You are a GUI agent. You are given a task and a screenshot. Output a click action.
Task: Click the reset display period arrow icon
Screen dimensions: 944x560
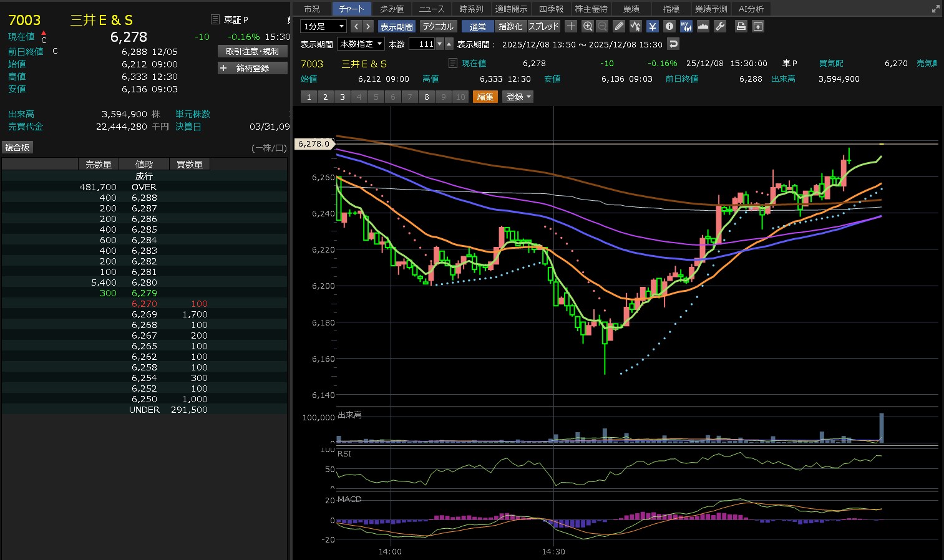coord(673,44)
